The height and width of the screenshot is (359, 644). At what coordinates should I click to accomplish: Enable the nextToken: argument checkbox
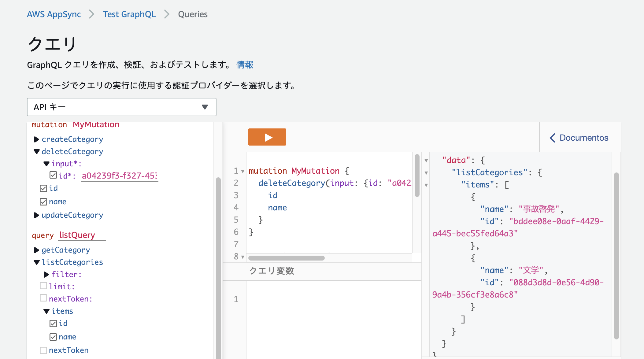[43, 298]
